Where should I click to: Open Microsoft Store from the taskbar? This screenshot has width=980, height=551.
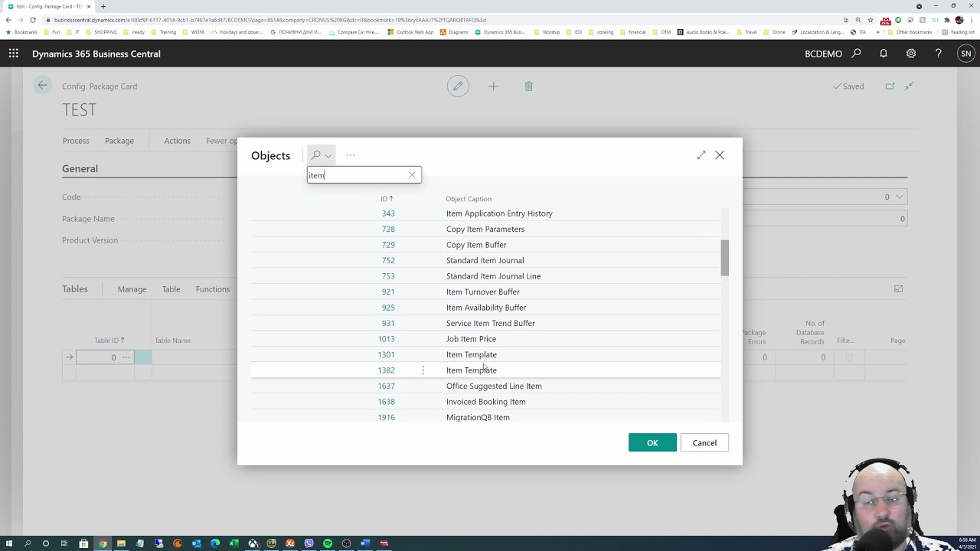click(x=83, y=543)
